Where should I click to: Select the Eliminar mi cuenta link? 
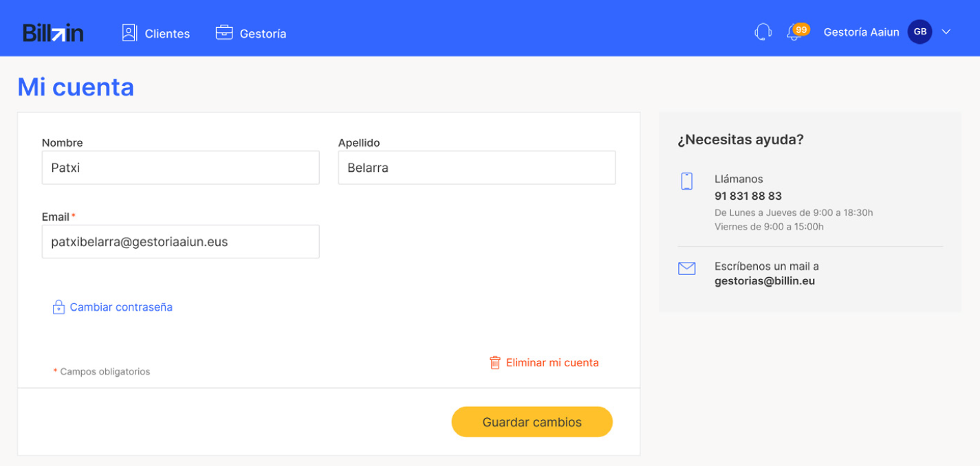pos(552,362)
